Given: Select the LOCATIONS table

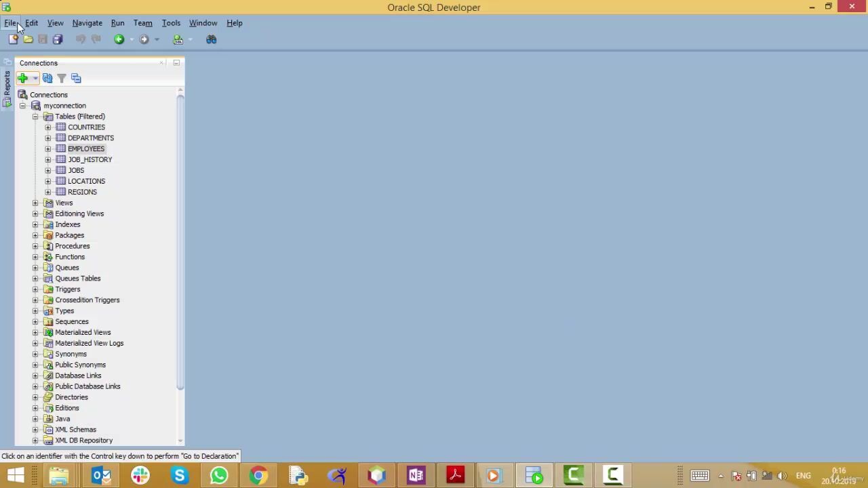Looking at the screenshot, I should [x=86, y=182].
